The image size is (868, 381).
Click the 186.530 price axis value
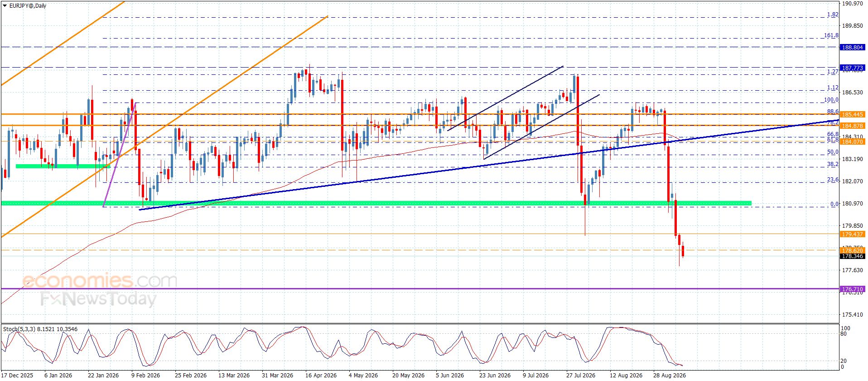(x=852, y=93)
